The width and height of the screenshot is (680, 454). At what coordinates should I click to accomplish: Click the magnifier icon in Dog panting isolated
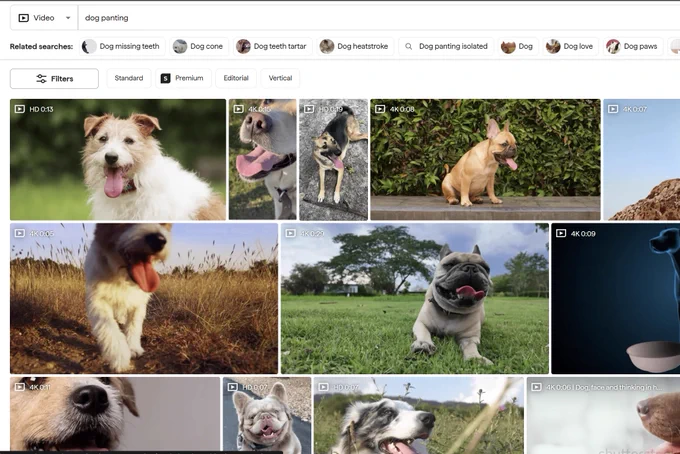click(409, 46)
